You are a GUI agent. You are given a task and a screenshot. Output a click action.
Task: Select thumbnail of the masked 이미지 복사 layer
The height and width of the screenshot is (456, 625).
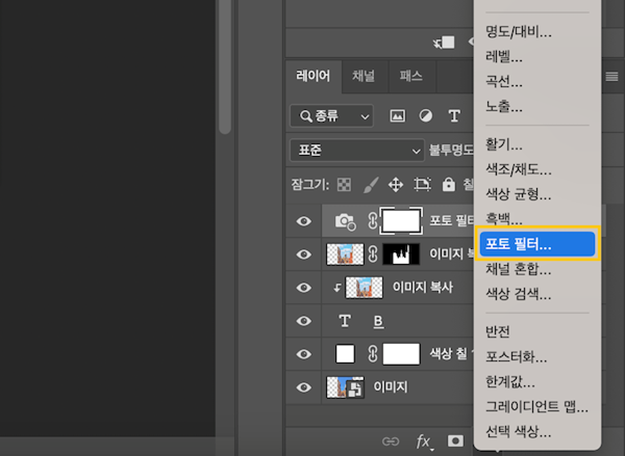pos(345,254)
